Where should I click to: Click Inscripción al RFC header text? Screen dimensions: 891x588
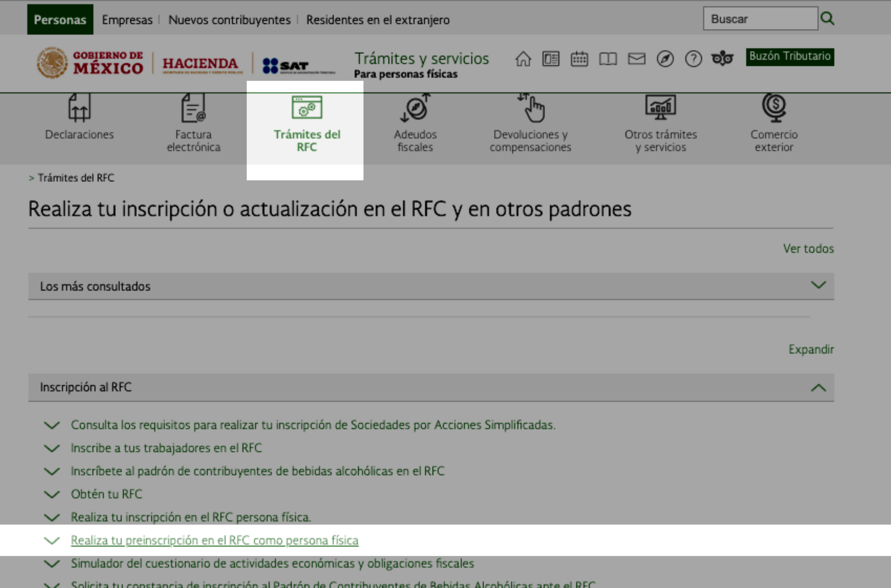[86, 387]
